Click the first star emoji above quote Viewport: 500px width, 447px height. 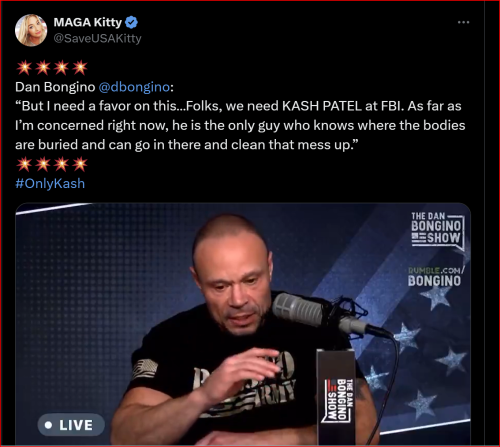[24, 68]
